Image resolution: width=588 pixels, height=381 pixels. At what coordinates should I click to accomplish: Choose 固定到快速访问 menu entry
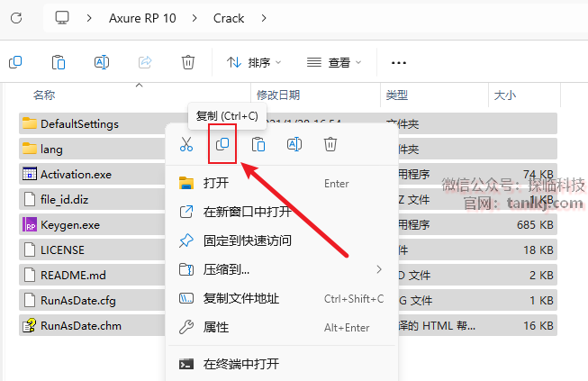(x=281, y=240)
